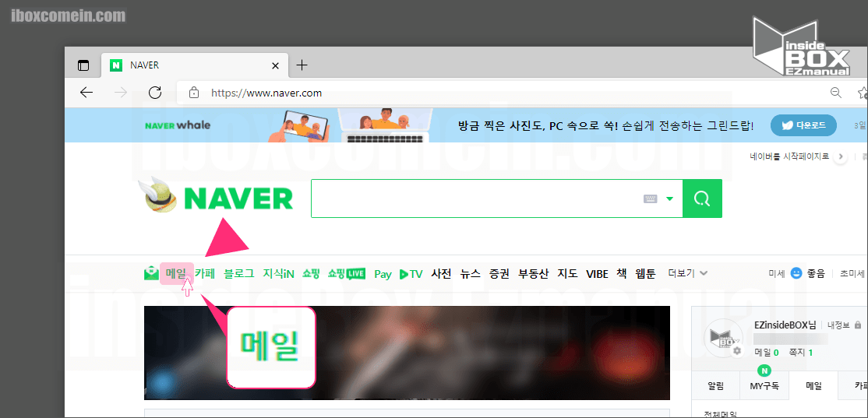
Task: Click the profile settings gear icon
Action: pos(736,351)
